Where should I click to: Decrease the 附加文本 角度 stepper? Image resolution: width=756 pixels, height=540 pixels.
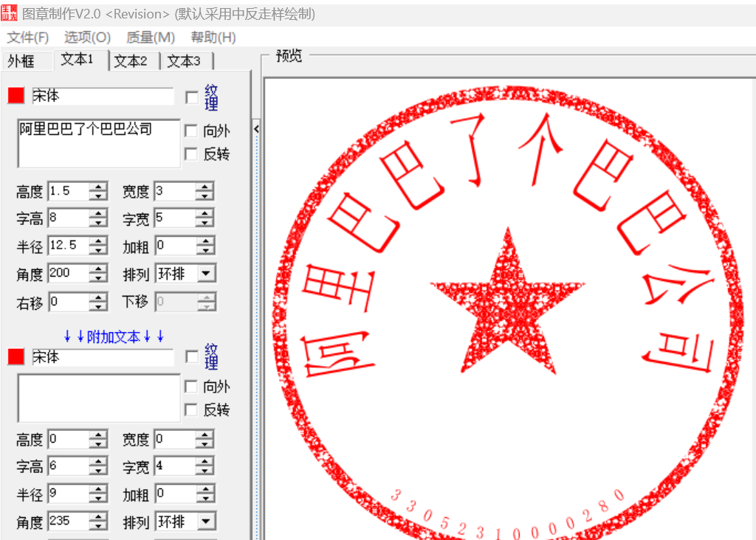[x=98, y=526]
